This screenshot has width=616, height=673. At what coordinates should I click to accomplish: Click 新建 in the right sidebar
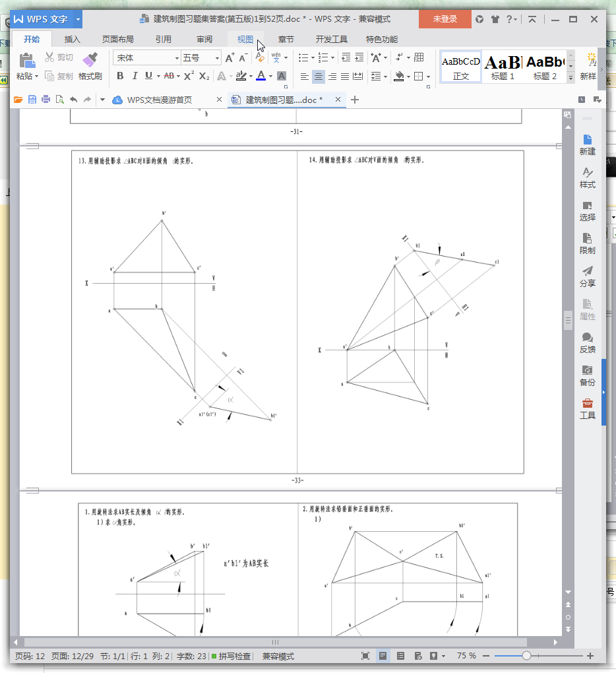(x=587, y=145)
